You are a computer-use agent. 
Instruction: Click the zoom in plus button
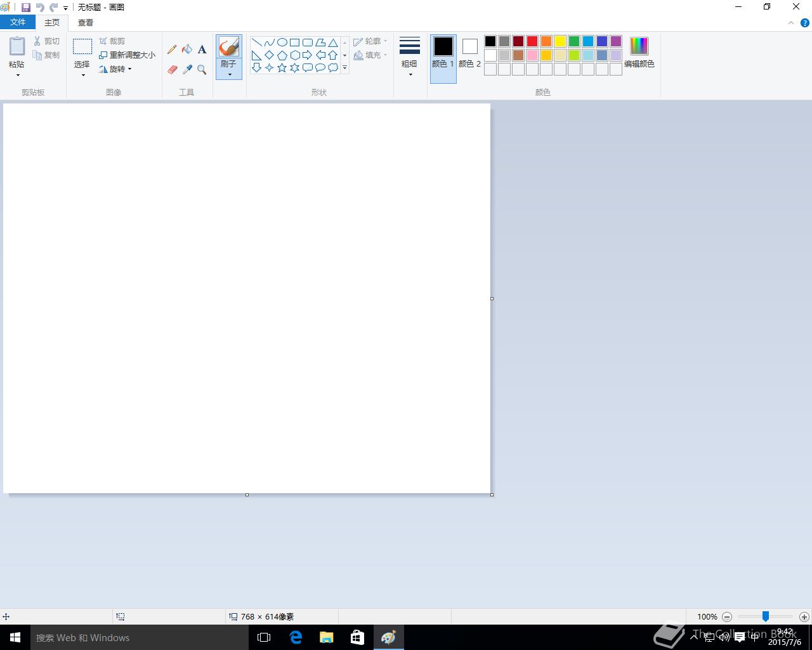[804, 616]
